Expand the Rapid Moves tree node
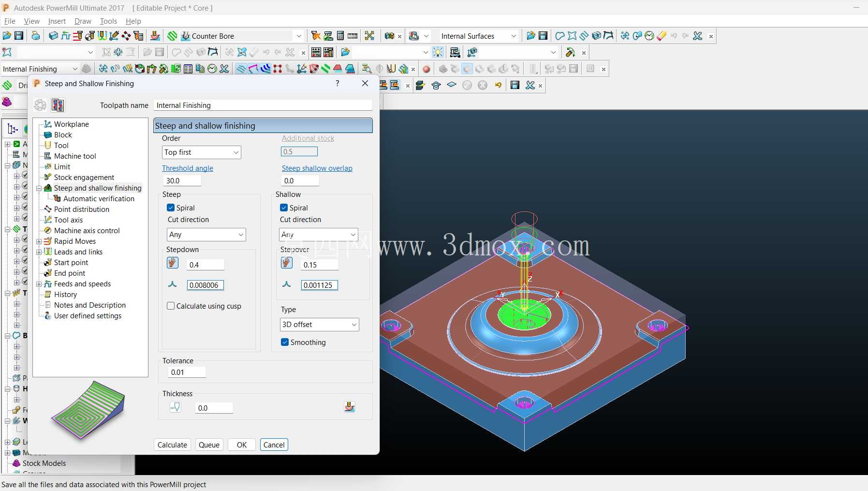This screenshot has height=491, width=868. (39, 241)
